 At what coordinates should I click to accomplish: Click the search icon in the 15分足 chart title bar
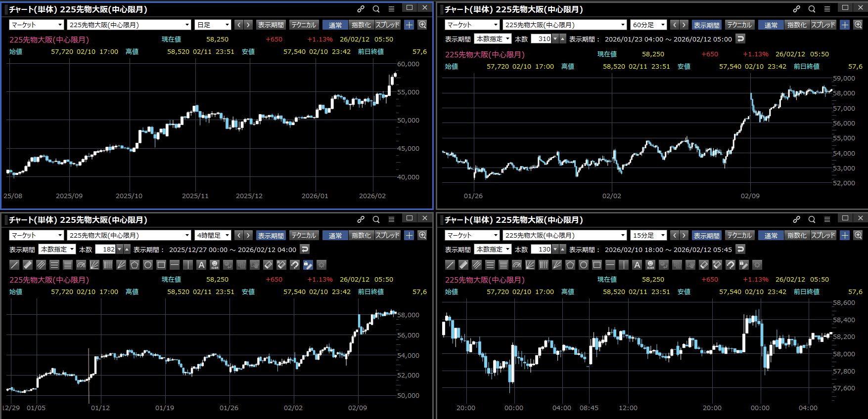tap(812, 219)
